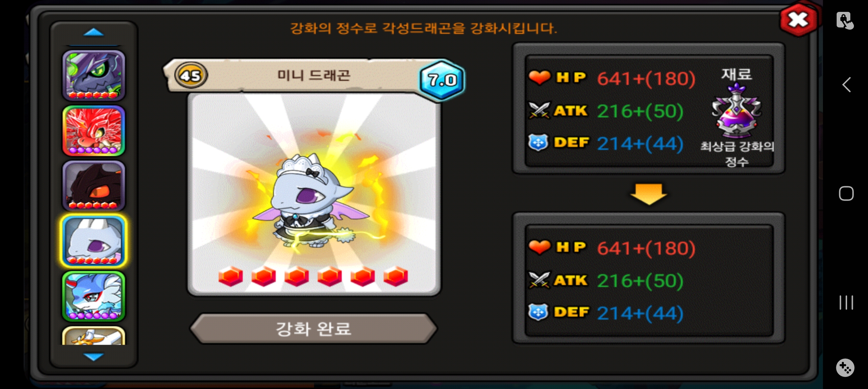
Task: Tap the 7.0 blue hexagon badge
Action: coord(442,80)
